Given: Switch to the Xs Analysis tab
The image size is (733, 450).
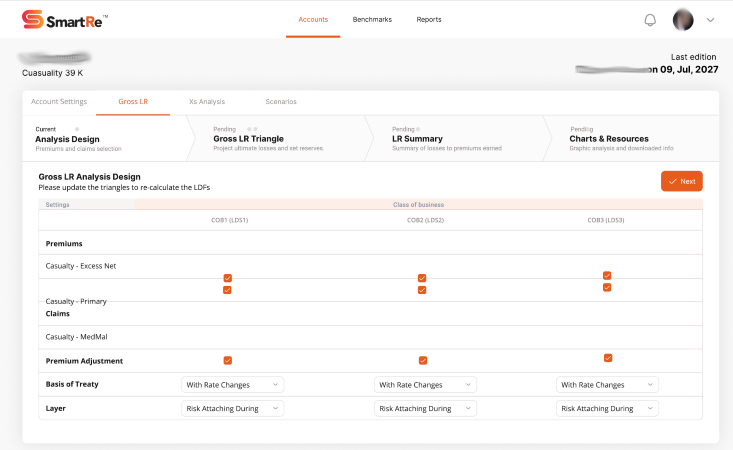Looking at the screenshot, I should click(x=207, y=101).
